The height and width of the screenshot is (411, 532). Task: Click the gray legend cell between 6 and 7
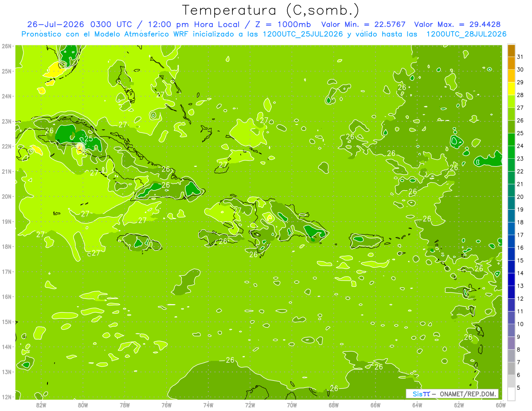tap(511, 368)
